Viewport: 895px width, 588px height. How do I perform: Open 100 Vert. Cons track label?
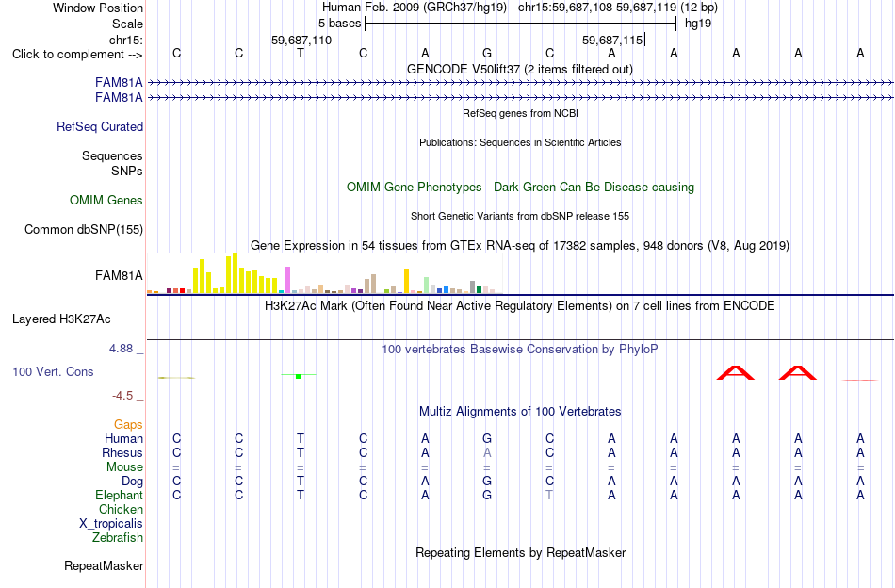pos(53,371)
